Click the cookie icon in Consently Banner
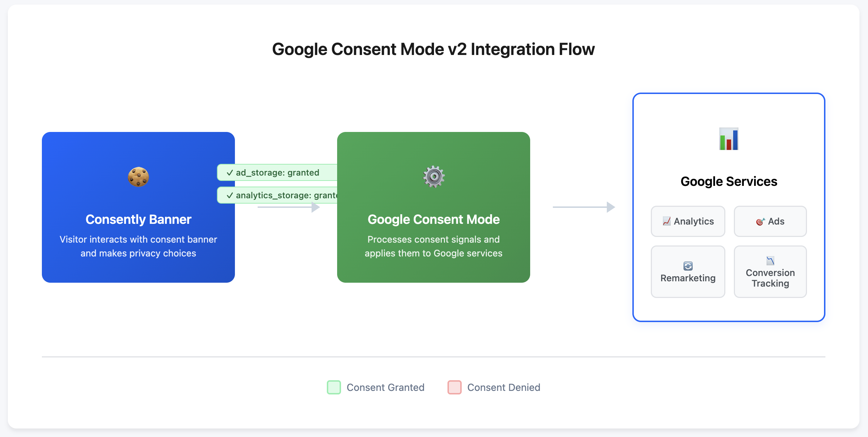This screenshot has height=437, width=868. 138,177
